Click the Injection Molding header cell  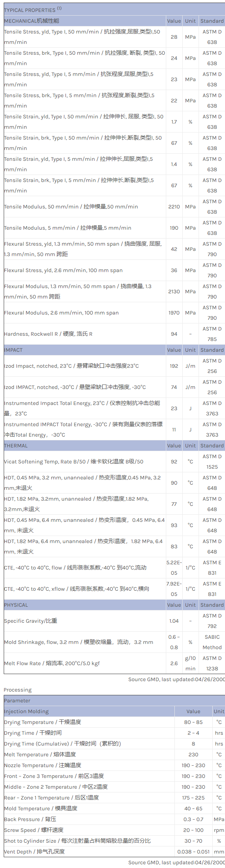[26, 711]
